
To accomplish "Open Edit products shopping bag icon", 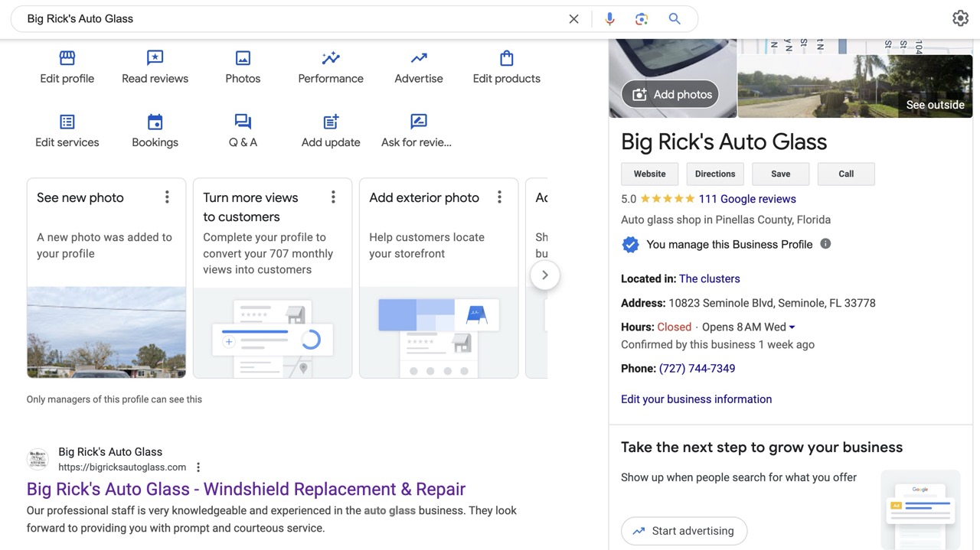I will coord(507,58).
